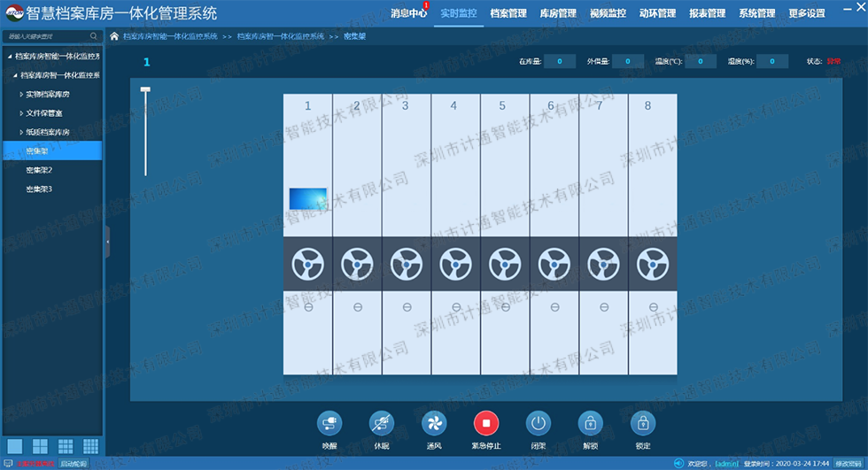Select 密集架2 in the sidebar tree

(39, 170)
